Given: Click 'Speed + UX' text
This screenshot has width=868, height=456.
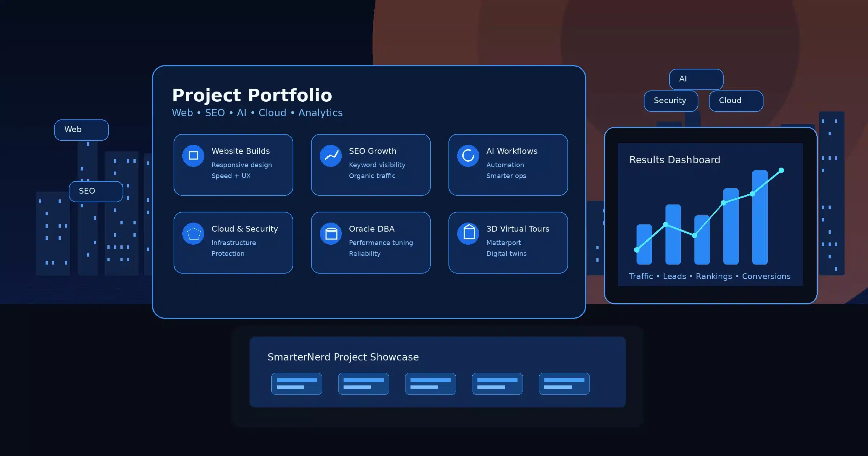Looking at the screenshot, I should click(x=231, y=176).
